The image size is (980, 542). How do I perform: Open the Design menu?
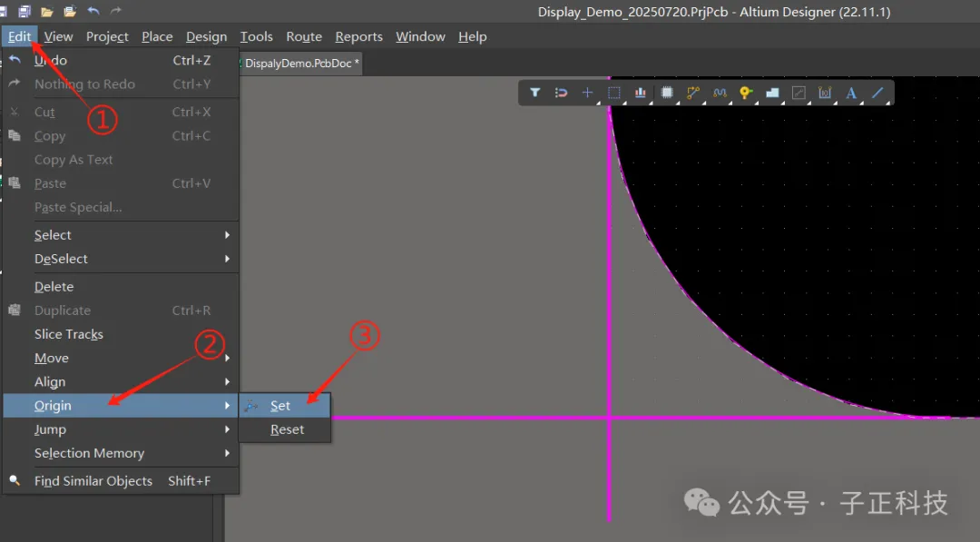[206, 37]
